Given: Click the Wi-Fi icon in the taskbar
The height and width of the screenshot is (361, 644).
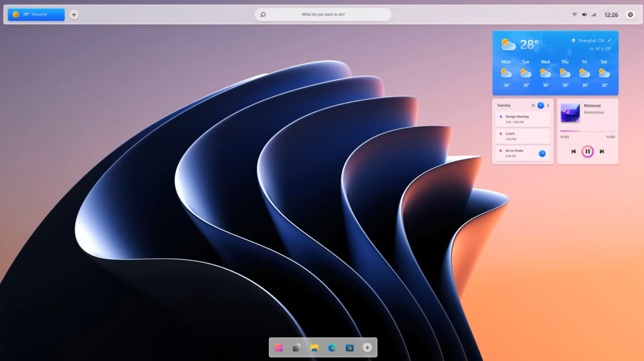Looking at the screenshot, I should (574, 14).
